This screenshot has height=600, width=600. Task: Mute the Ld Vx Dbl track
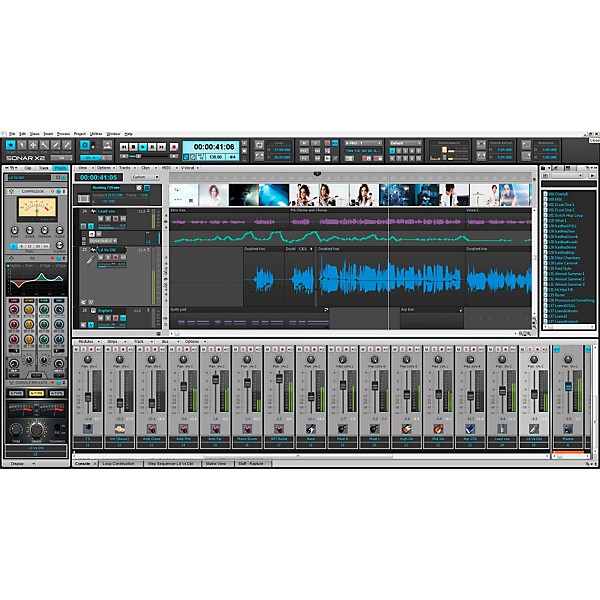point(101,258)
